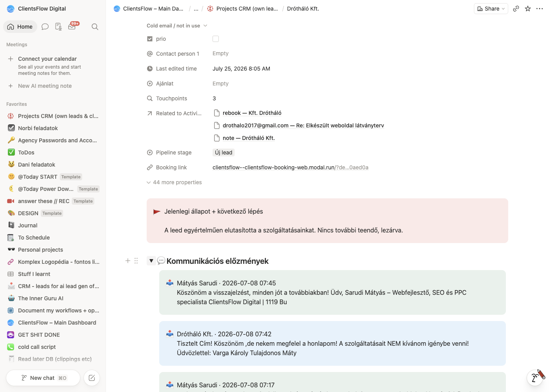This screenshot has height=392, width=549.
Task: Click the Ajánlat Empty field
Action: tap(220, 83)
